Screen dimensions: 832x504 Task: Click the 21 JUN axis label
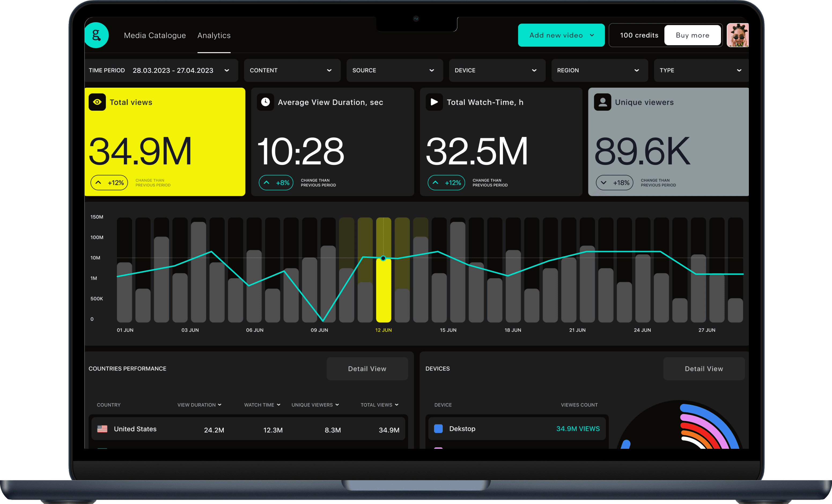click(x=577, y=330)
